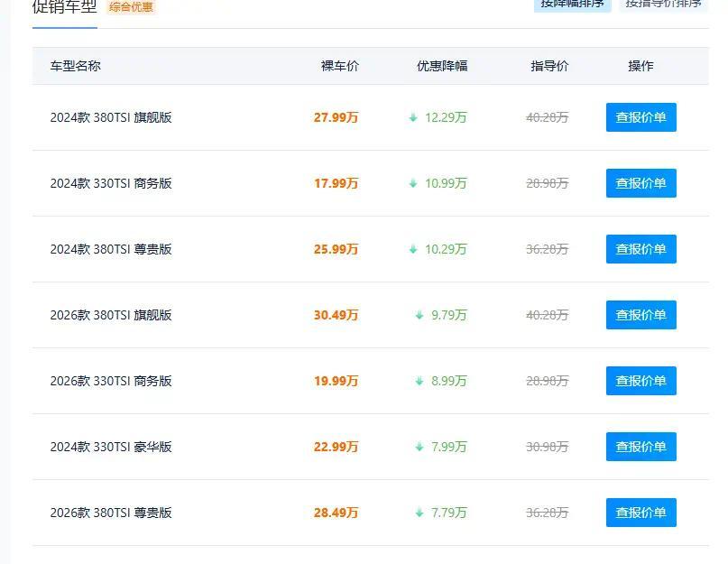Sort by 按指导价排序 option
The image size is (728, 564).
coord(663,5)
